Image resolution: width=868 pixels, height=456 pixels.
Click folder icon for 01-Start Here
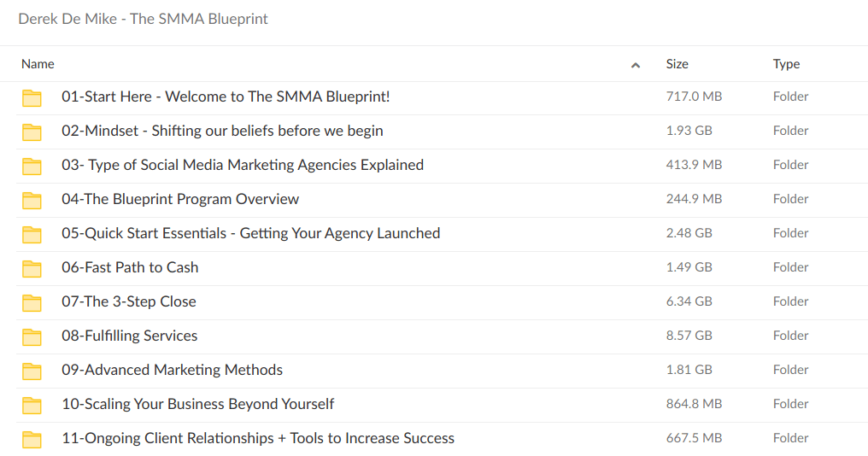pos(32,97)
